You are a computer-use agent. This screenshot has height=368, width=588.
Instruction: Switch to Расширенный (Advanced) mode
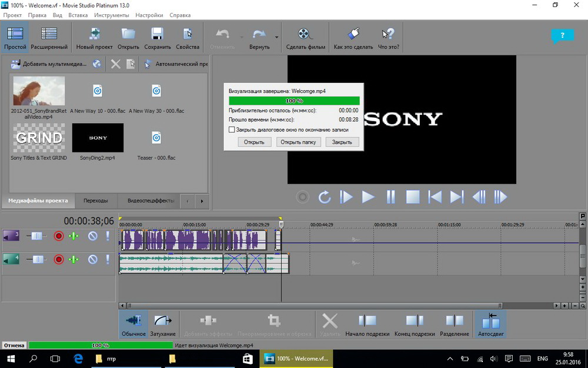point(49,37)
